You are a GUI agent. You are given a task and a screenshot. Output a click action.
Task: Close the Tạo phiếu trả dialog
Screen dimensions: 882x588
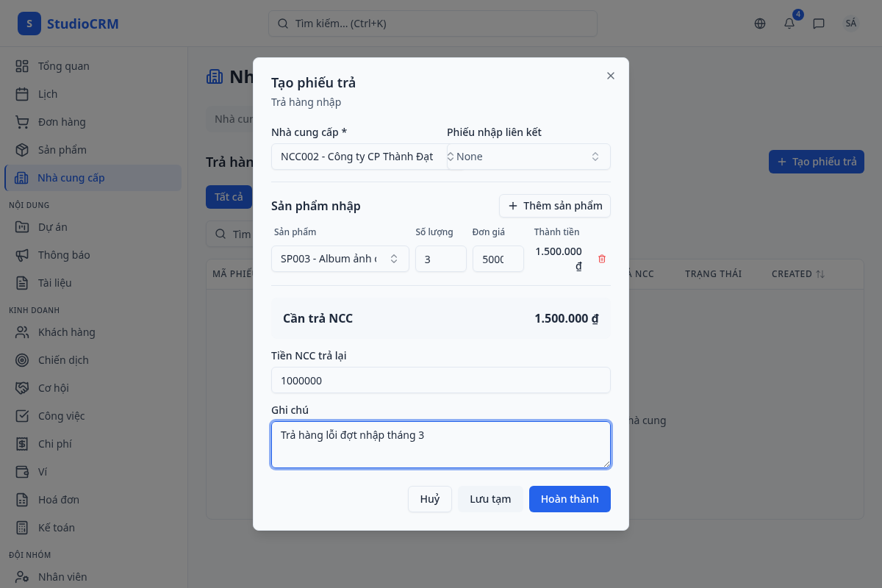[x=611, y=76]
